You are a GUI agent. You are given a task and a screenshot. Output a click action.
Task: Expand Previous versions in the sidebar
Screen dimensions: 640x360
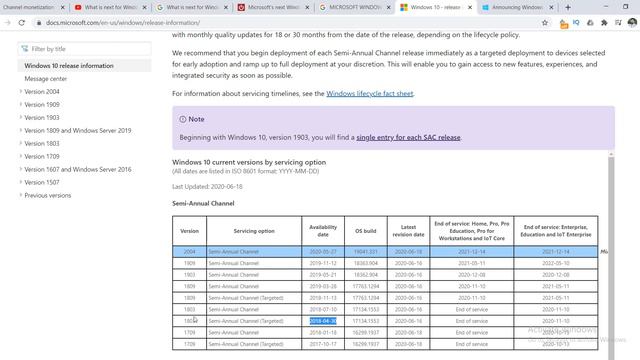coord(47,196)
